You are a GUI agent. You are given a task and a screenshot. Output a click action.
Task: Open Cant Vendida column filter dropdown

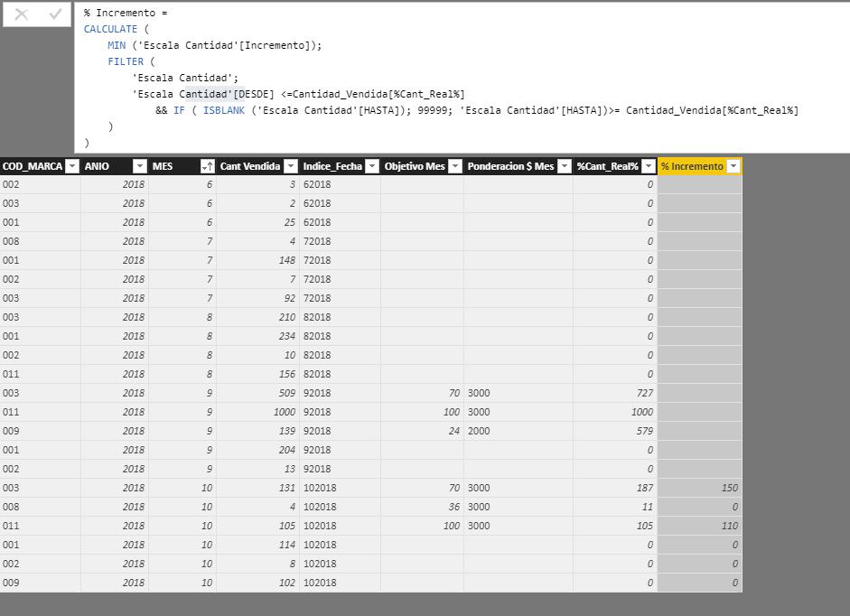(291, 166)
